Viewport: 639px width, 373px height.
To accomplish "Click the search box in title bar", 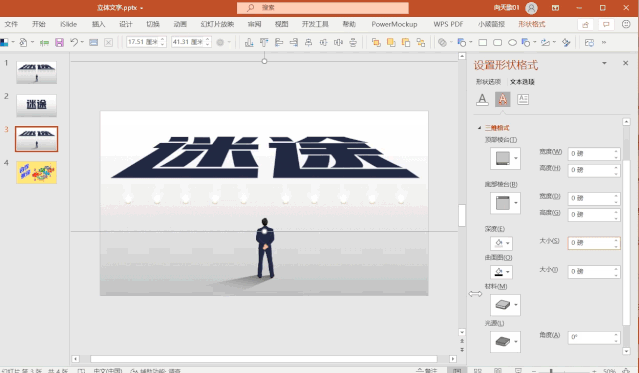I will [323, 8].
